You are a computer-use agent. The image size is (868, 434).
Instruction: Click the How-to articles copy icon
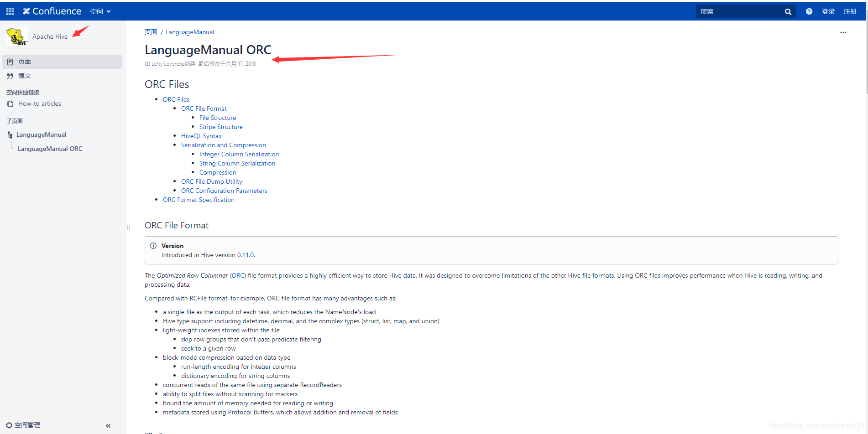[x=10, y=104]
